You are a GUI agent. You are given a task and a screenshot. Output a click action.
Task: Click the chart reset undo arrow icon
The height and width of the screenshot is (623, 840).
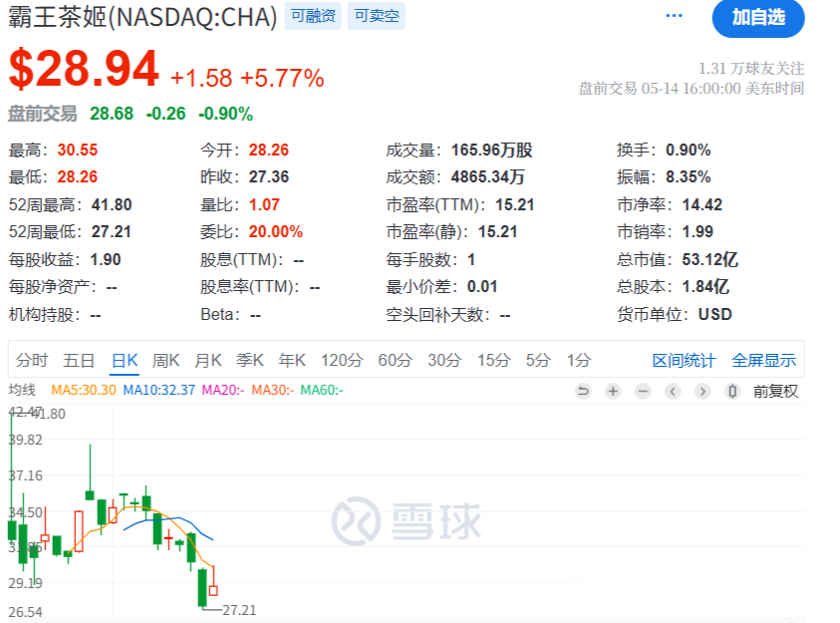tap(583, 392)
